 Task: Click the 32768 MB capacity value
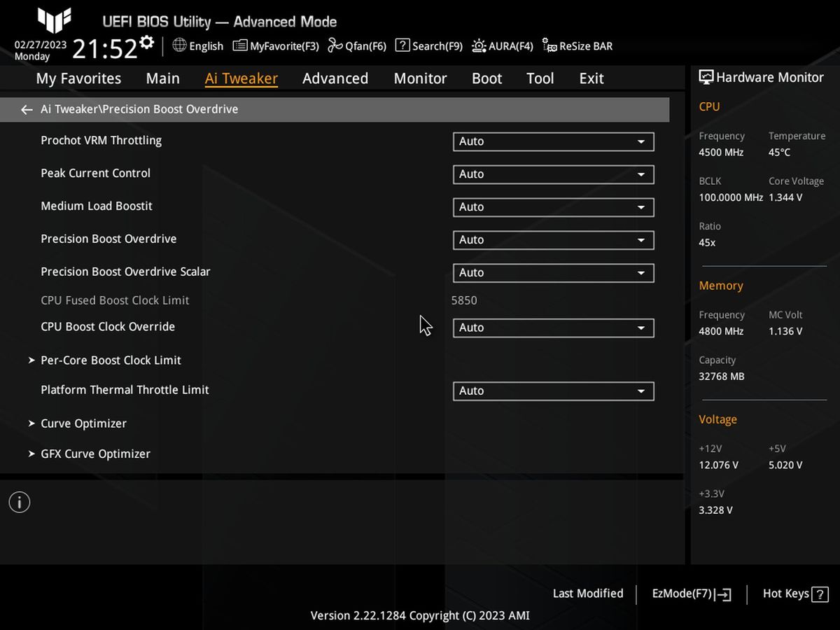coord(722,376)
